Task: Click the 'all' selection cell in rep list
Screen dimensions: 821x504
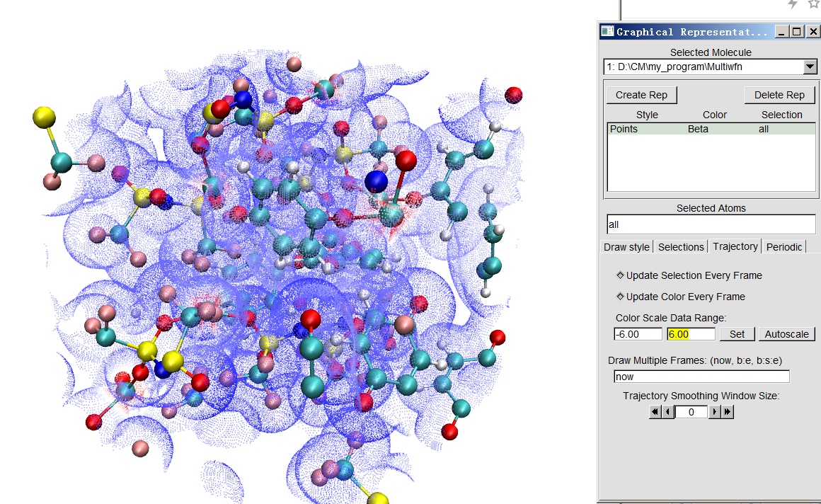Action: point(764,129)
